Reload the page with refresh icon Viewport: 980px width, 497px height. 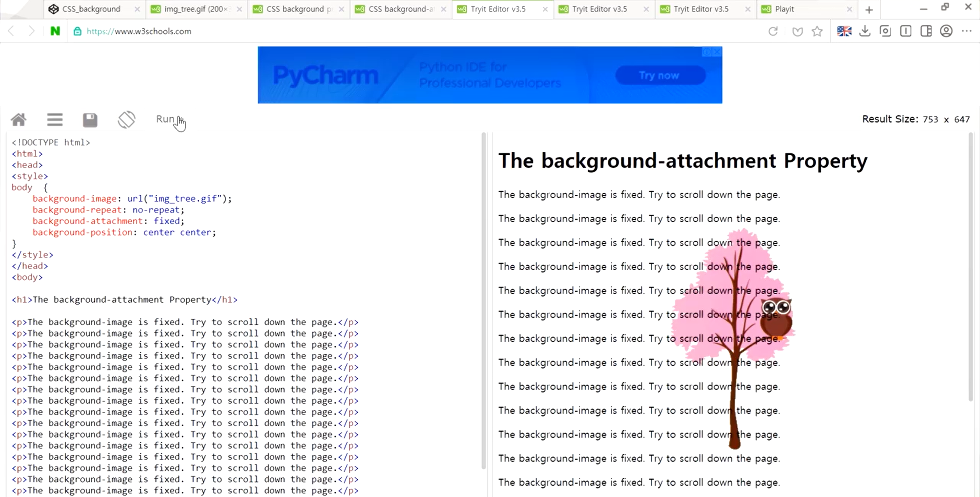(773, 31)
